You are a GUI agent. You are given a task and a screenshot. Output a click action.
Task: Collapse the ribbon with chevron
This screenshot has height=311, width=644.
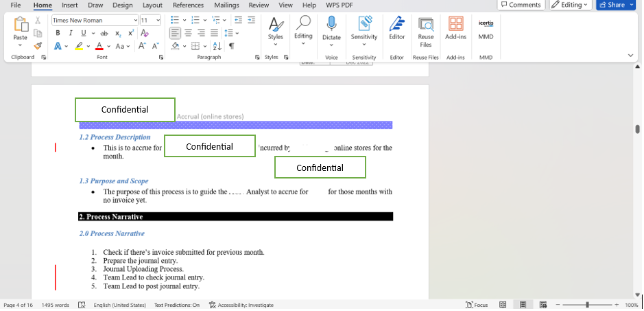(630, 56)
